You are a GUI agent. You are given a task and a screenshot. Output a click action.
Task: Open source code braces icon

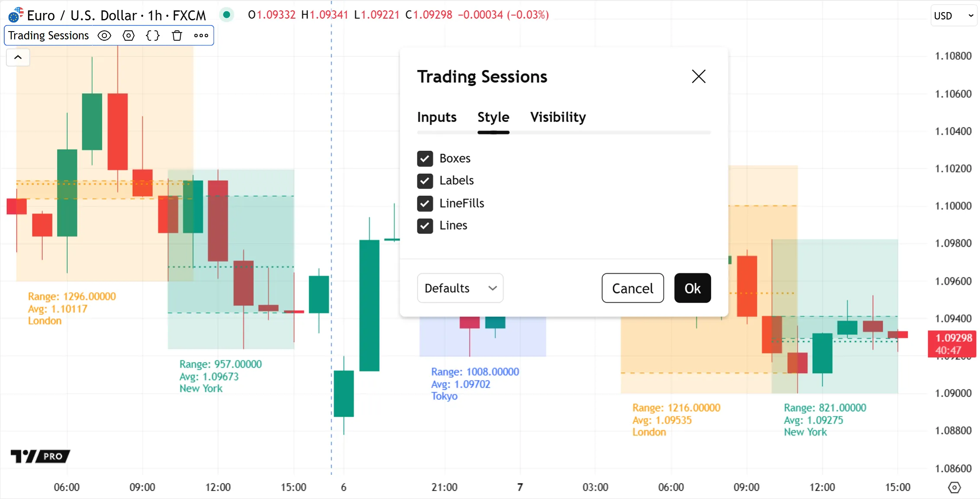153,35
